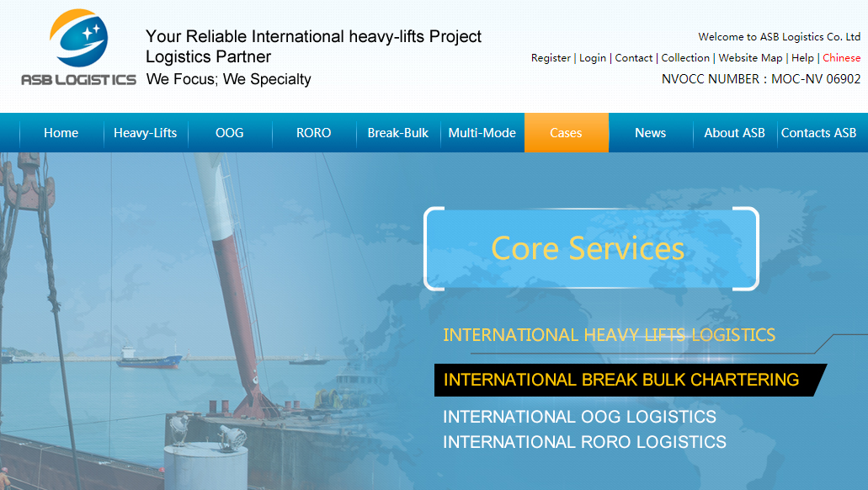The width and height of the screenshot is (868, 490).
Task: Open the RORO navigation item
Action: tap(313, 133)
